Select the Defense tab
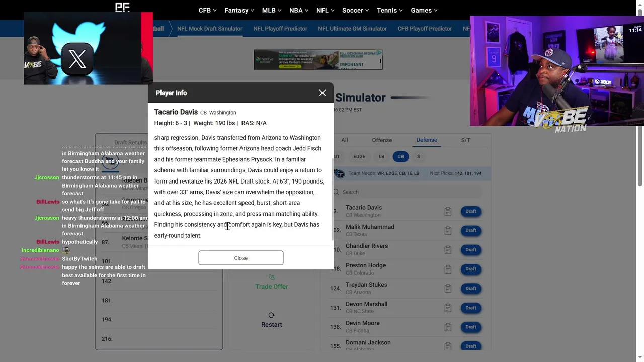The width and height of the screenshot is (644, 362). coord(427,140)
